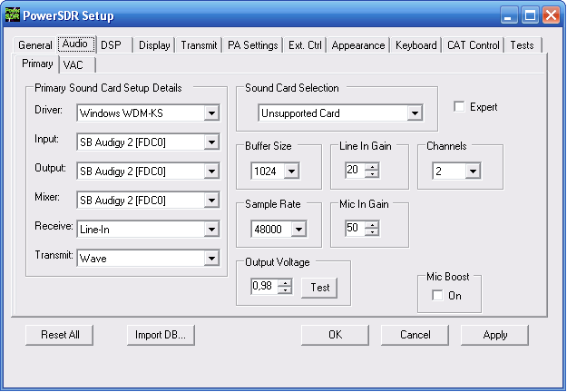Image resolution: width=567 pixels, height=392 pixels.
Task: Click the Apply button
Action: point(494,335)
